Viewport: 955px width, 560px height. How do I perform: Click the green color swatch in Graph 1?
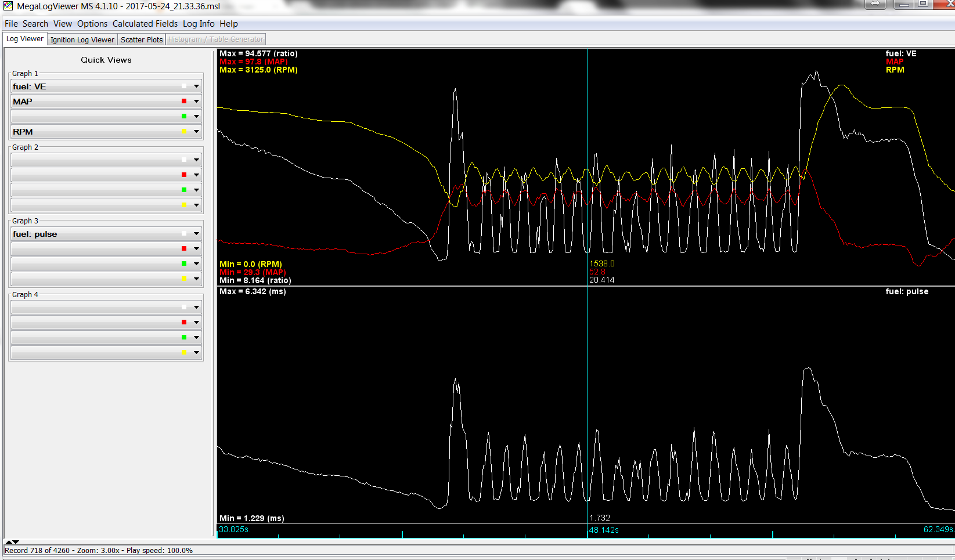tap(184, 116)
